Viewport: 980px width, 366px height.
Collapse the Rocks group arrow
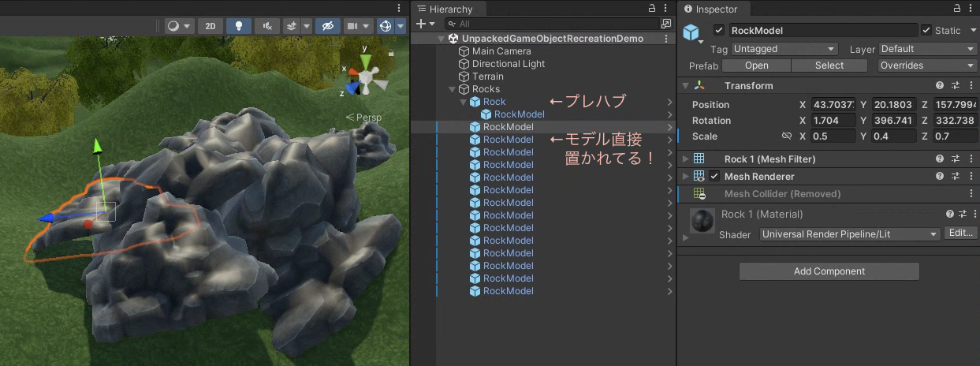tap(453, 89)
